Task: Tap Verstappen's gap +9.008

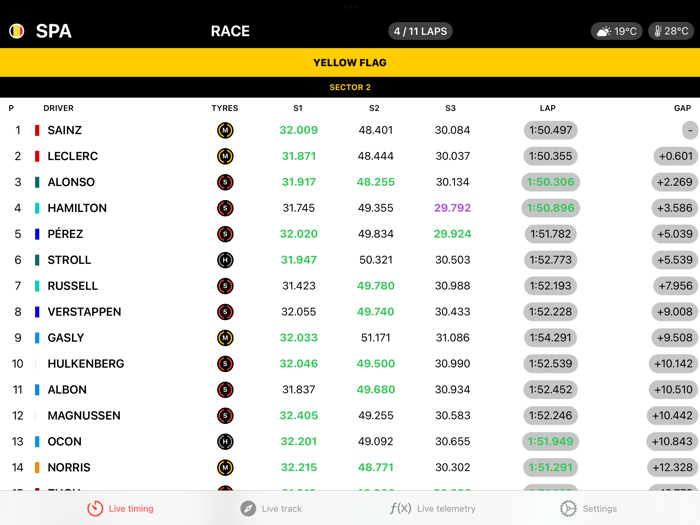Action: [675, 312]
